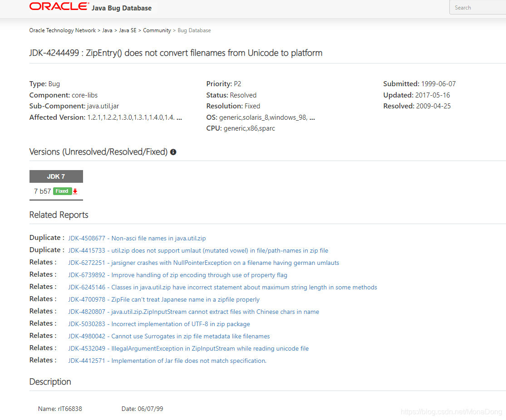Click Submitted date 1999-06-07

(x=419, y=84)
